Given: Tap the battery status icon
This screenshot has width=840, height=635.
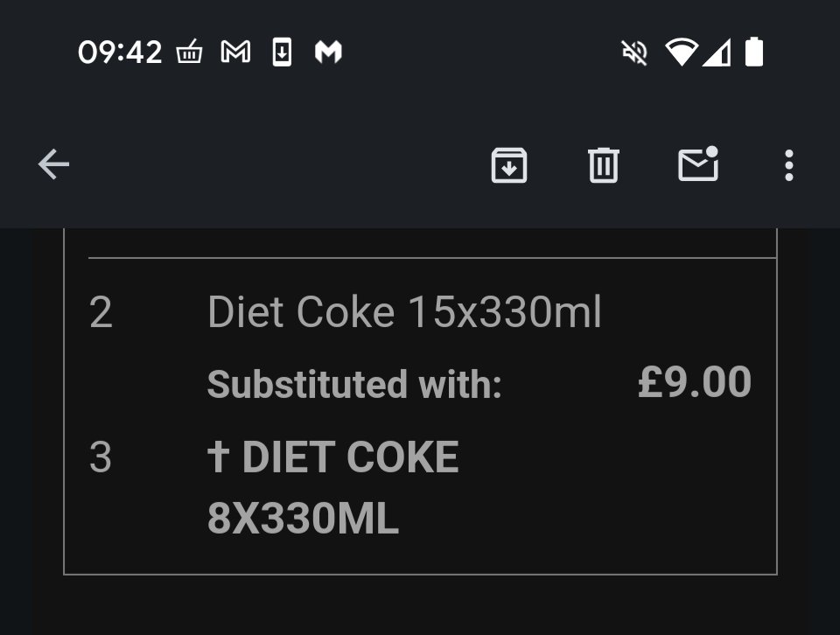Looking at the screenshot, I should (753, 52).
